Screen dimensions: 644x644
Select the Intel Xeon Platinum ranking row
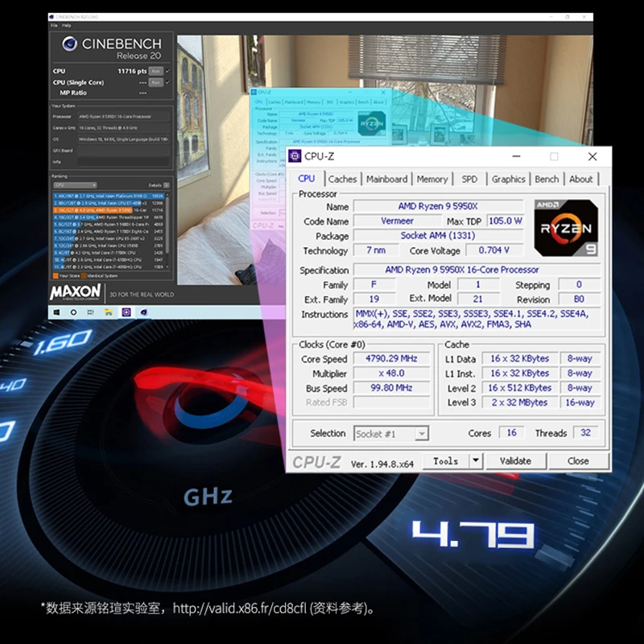tap(109, 196)
